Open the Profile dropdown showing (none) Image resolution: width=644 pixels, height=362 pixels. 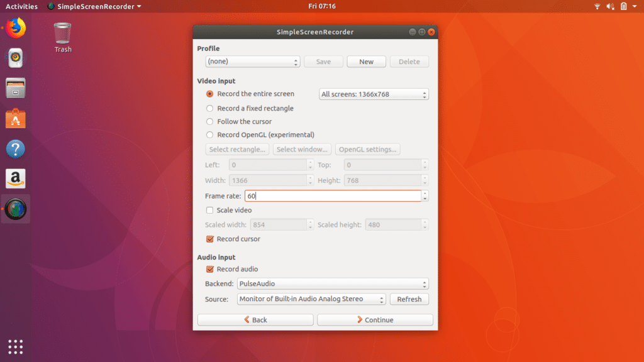(252, 62)
